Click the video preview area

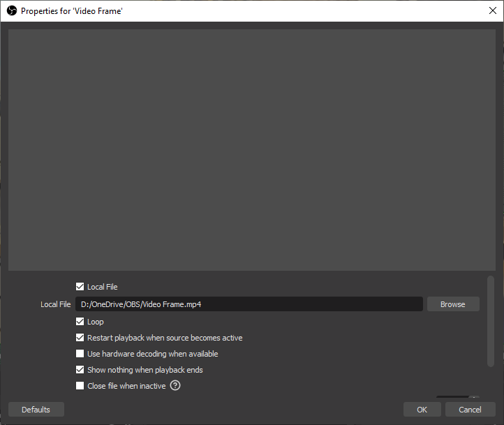(252, 150)
